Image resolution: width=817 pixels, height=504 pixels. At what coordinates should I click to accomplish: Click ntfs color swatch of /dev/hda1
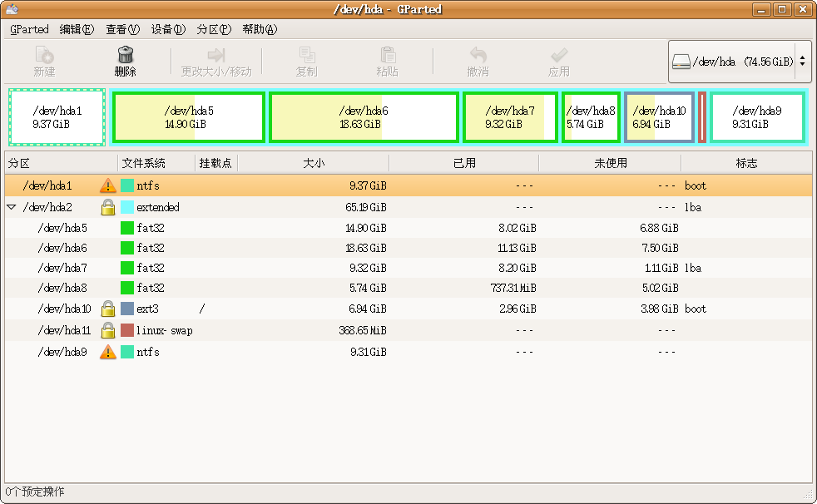[x=127, y=185]
